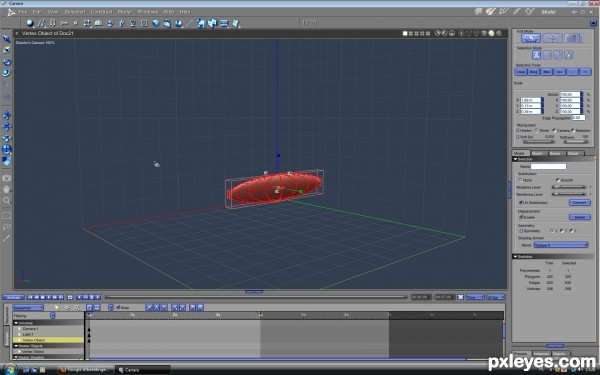
Task: Open the Shading domain Name dropdown
Action: pos(561,245)
